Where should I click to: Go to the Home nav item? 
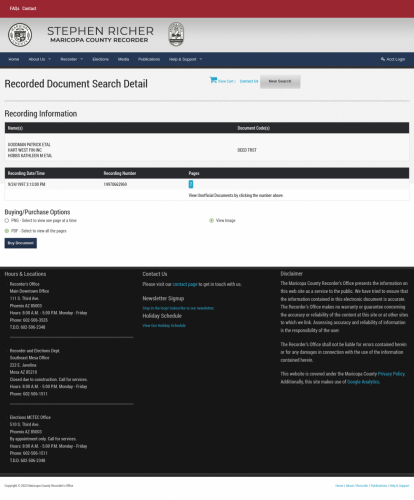tap(14, 59)
